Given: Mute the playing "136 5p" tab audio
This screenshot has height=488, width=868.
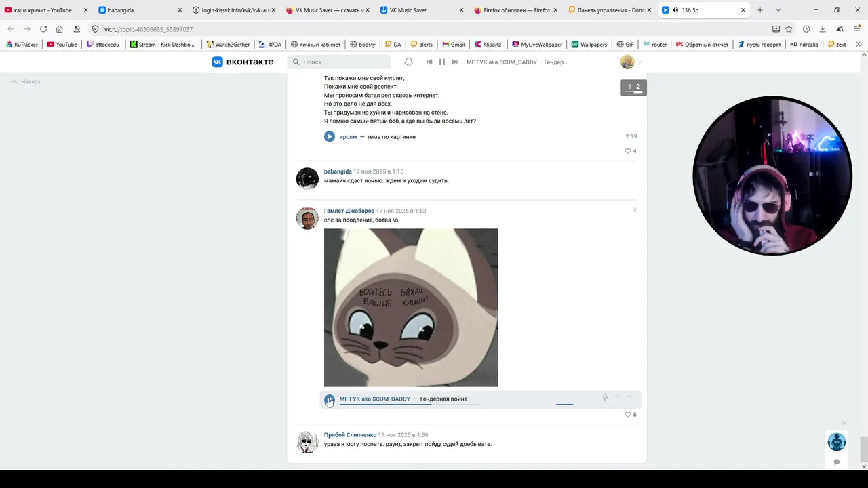Looking at the screenshot, I should click(675, 10).
